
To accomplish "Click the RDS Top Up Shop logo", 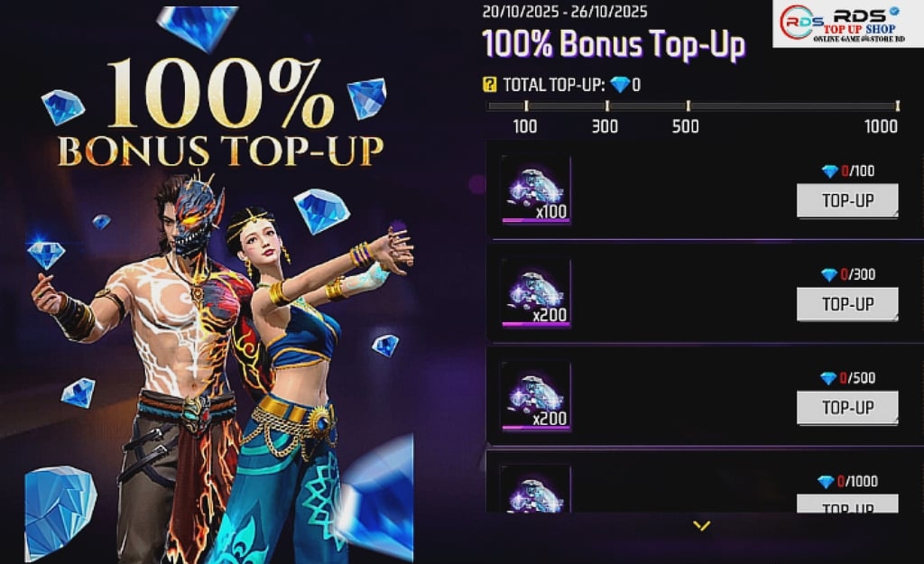I will point(847,23).
